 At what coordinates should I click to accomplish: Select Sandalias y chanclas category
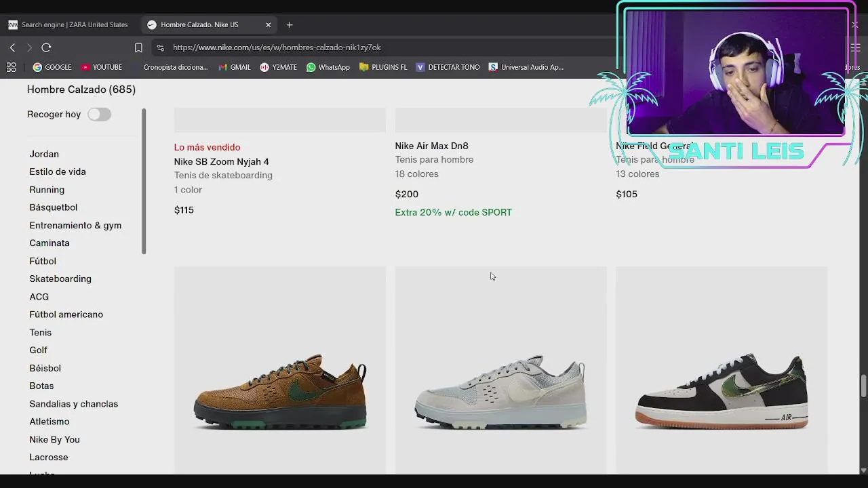pyautogui.click(x=74, y=404)
